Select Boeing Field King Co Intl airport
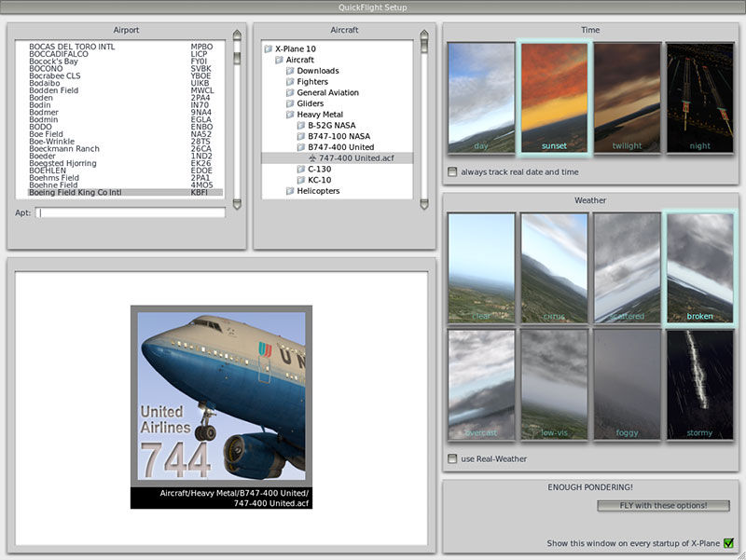Image resolution: width=746 pixels, height=560 pixels. pyautogui.click(x=126, y=193)
